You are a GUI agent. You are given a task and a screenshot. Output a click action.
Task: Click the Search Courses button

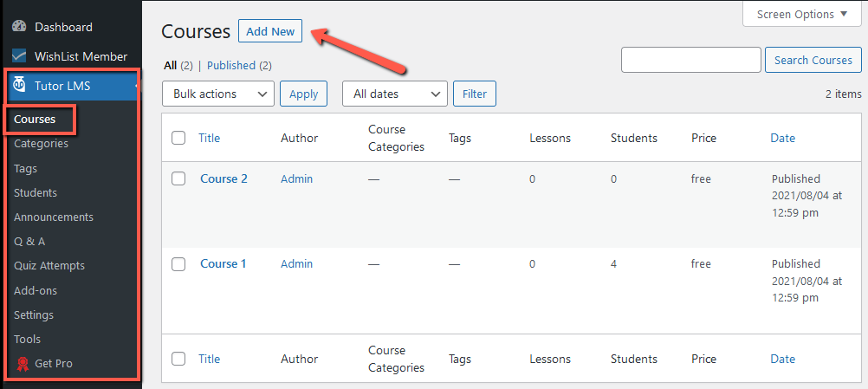[x=813, y=60]
